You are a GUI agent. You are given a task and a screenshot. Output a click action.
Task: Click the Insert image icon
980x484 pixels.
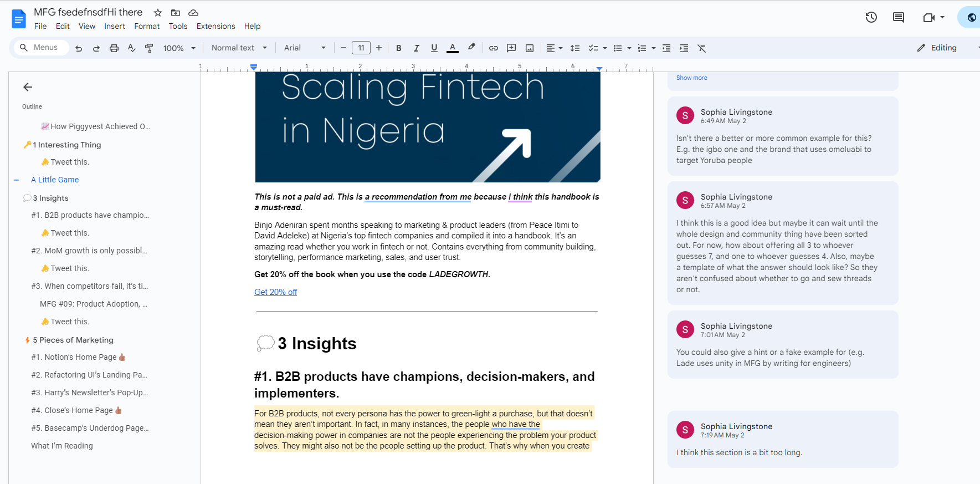530,48
